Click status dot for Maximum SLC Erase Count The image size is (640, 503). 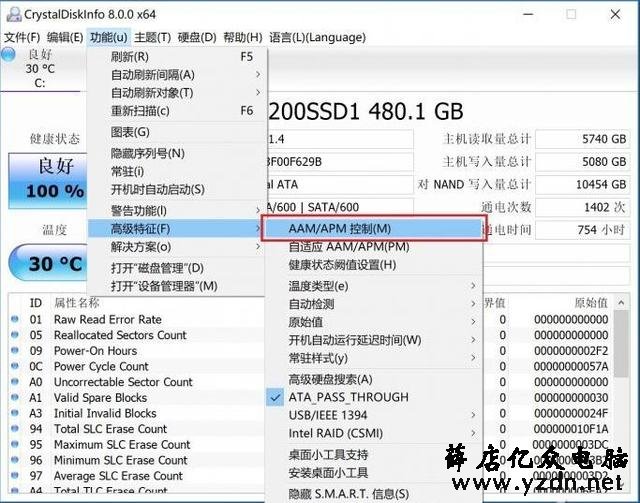click(15, 444)
